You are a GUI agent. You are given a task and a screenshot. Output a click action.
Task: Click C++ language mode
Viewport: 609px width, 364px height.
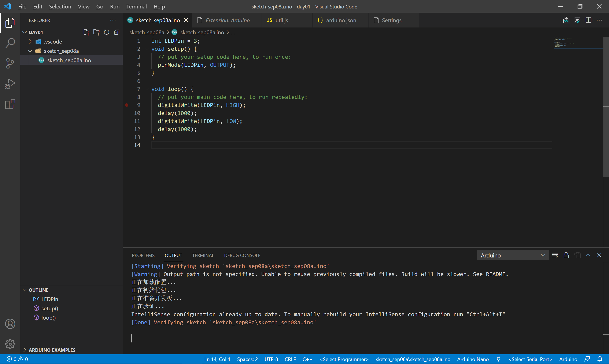click(307, 359)
